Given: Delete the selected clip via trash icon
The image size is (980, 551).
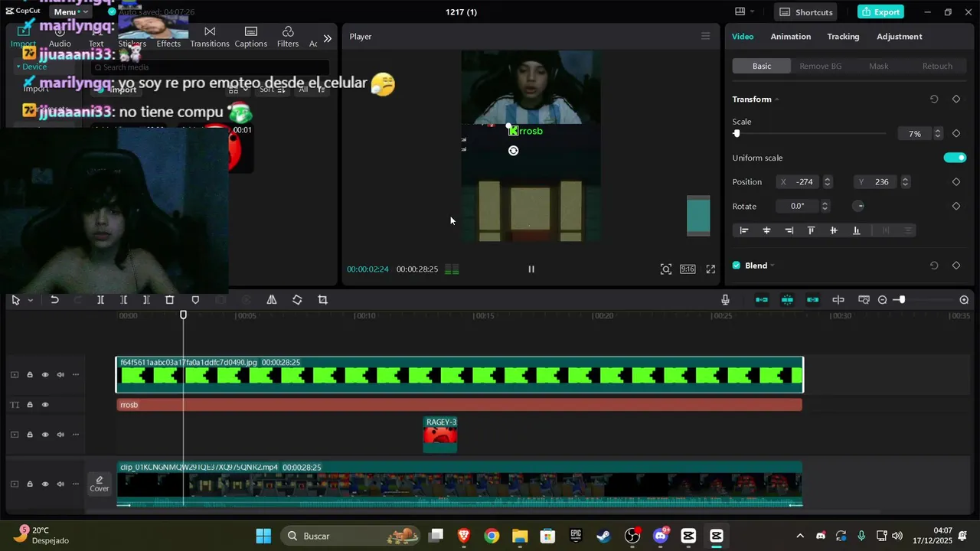Looking at the screenshot, I should pyautogui.click(x=170, y=300).
